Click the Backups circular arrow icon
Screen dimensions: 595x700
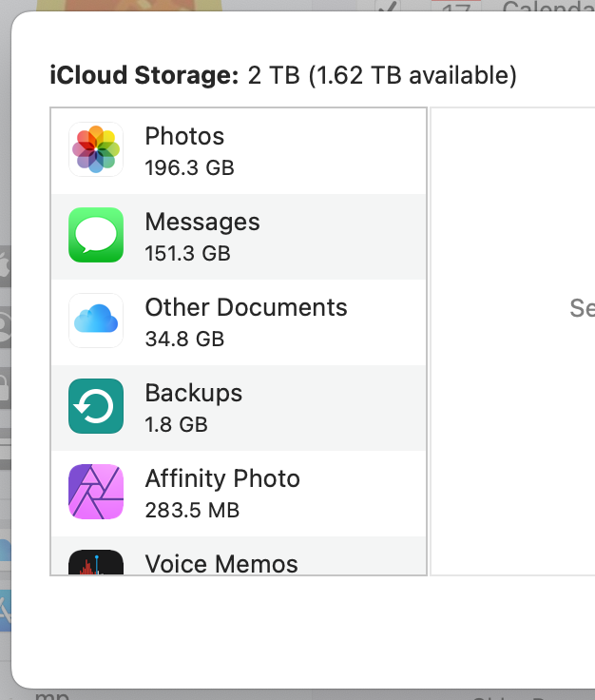[x=96, y=406]
